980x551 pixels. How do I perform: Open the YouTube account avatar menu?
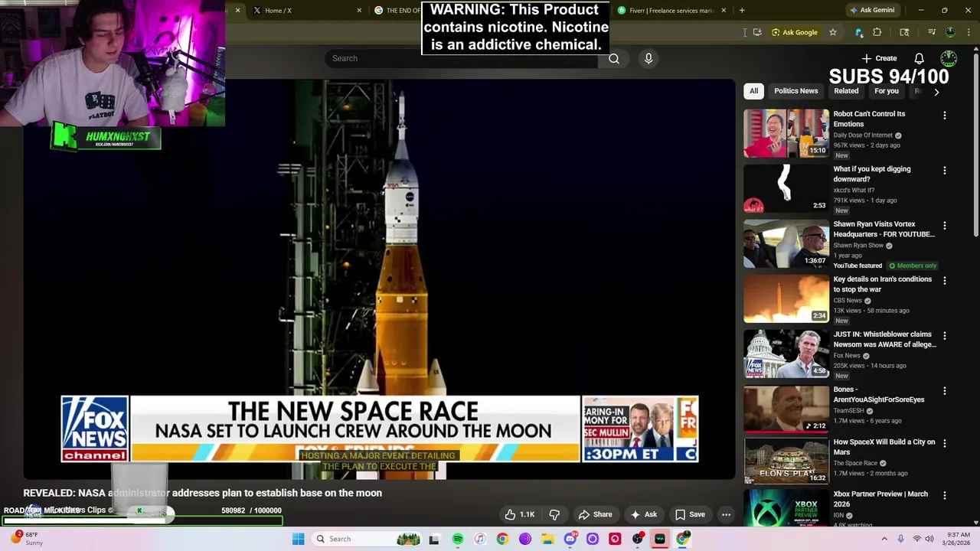pyautogui.click(x=949, y=58)
